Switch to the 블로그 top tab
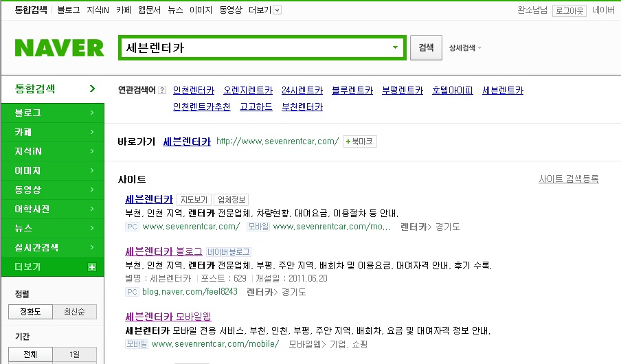The image size is (621, 364). coord(68,10)
